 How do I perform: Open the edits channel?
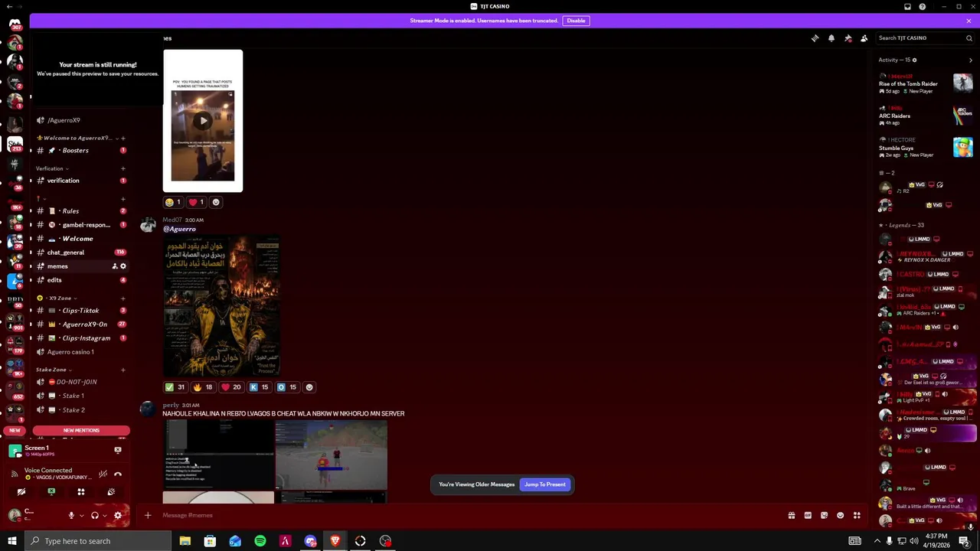pos(82,280)
